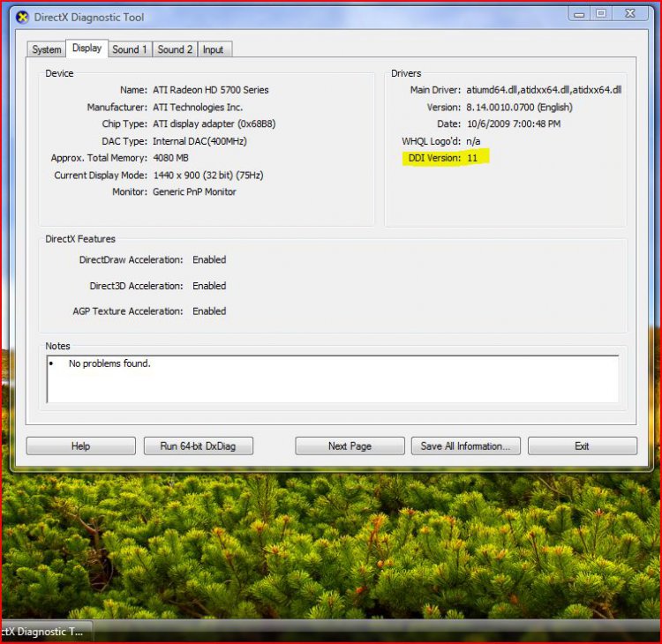Viewport: 662px width, 644px height.
Task: Click the '4080 MB' memory value
Action: (170, 158)
